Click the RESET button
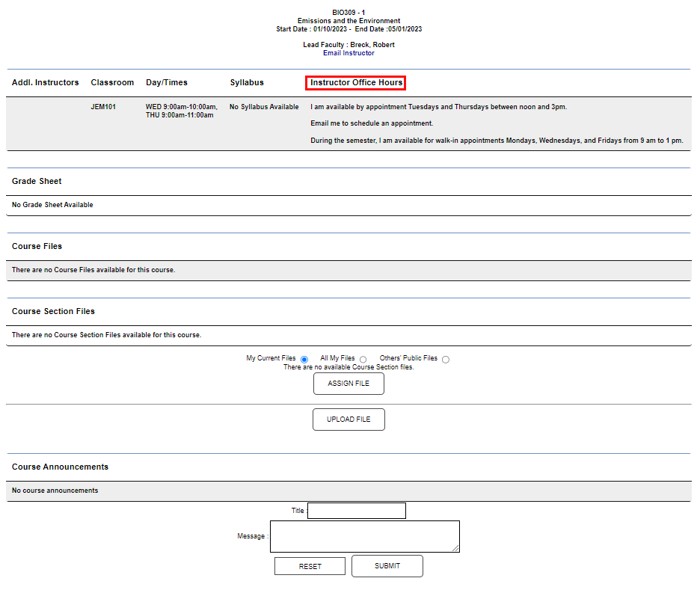 pyautogui.click(x=310, y=566)
